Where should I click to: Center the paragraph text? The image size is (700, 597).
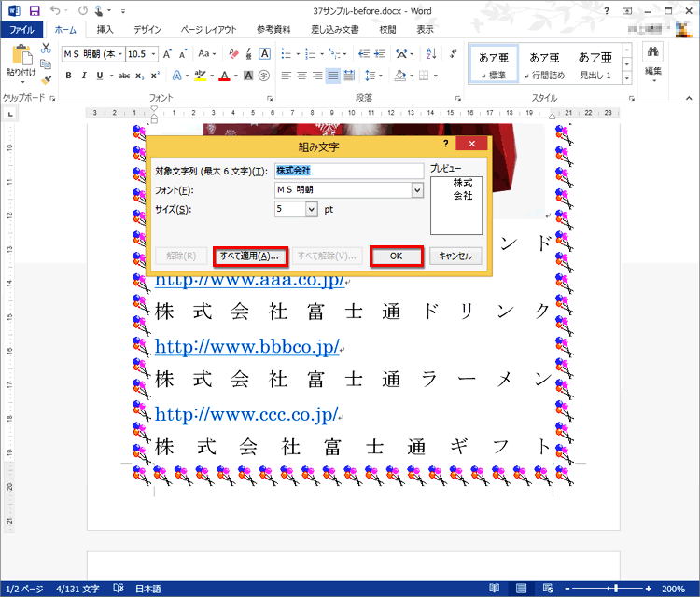301,76
